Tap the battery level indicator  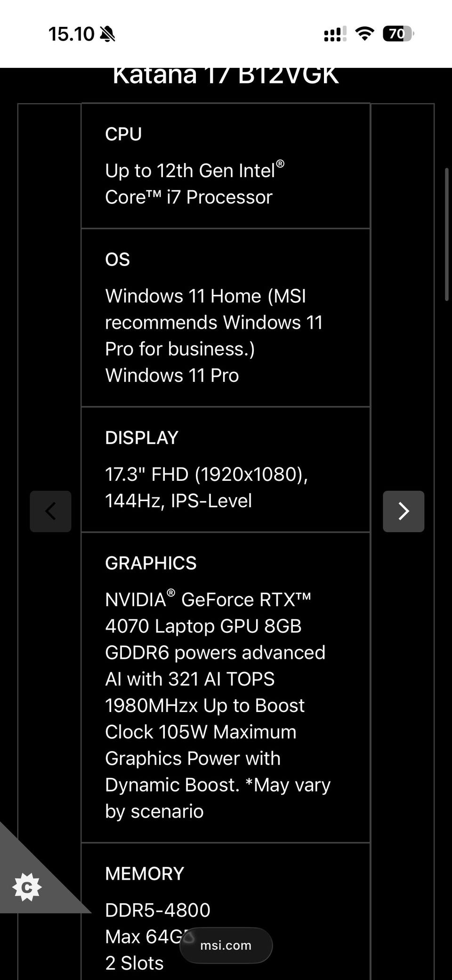[x=397, y=34]
